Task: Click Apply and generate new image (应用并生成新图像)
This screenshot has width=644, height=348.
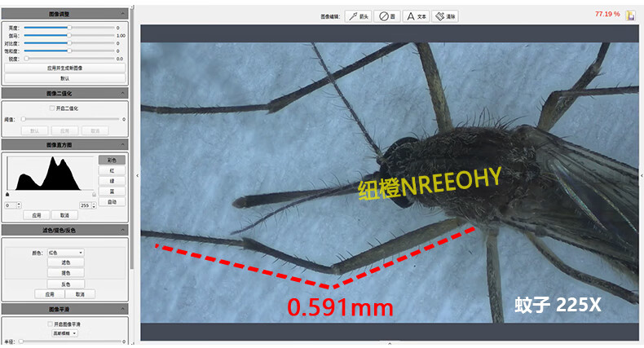Action: tap(65, 68)
